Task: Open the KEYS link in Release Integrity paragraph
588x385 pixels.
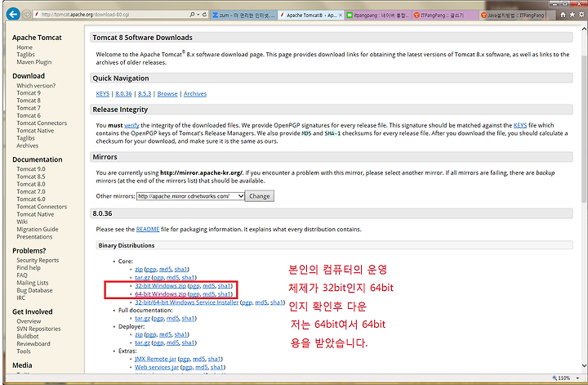Action: click(520, 125)
